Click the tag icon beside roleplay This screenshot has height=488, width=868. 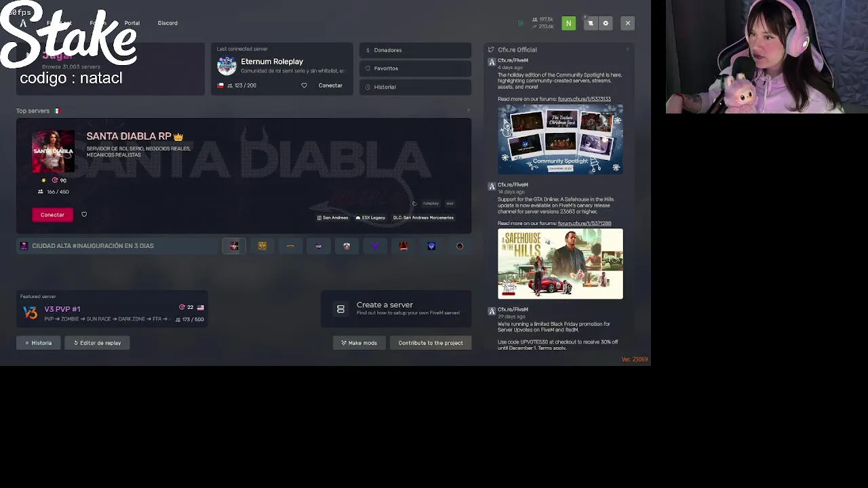click(x=414, y=203)
